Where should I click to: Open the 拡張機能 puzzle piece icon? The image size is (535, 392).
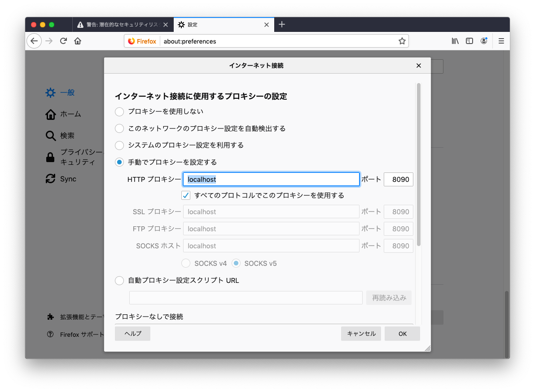(x=51, y=317)
